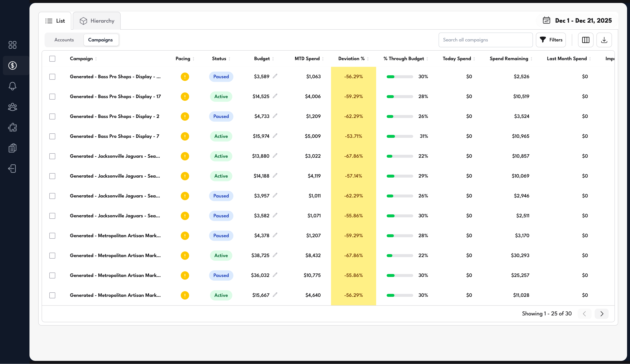Check the row for Generated - Bass Pro Shops - Display - 17
The width and height of the screenshot is (630, 364).
(52, 96)
